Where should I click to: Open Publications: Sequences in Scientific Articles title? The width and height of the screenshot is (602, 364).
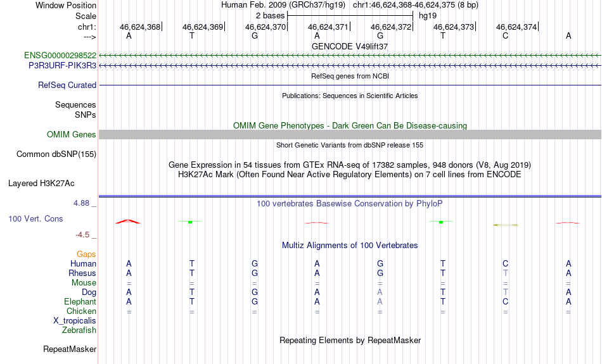click(x=350, y=96)
